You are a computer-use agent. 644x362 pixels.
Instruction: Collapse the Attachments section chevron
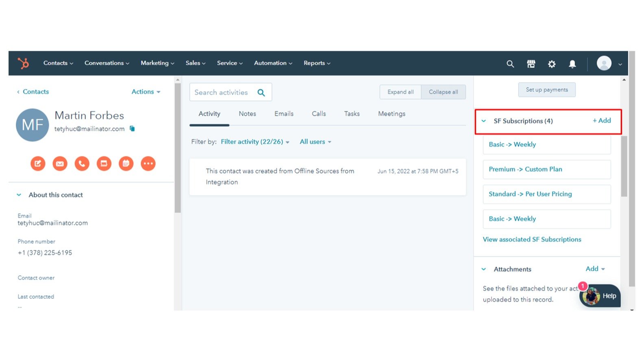tap(484, 269)
